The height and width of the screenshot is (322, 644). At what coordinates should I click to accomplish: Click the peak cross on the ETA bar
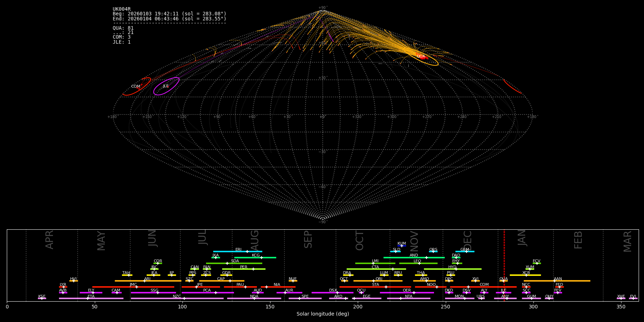88,298
